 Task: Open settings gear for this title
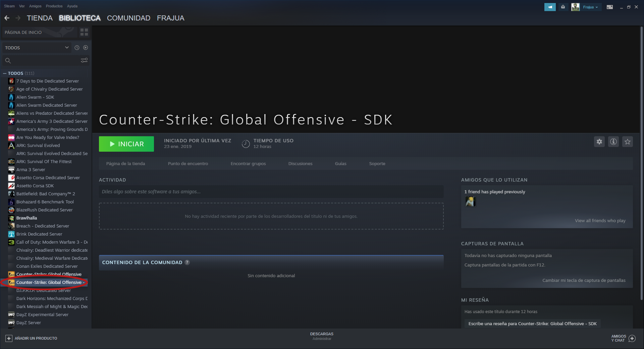pos(599,142)
